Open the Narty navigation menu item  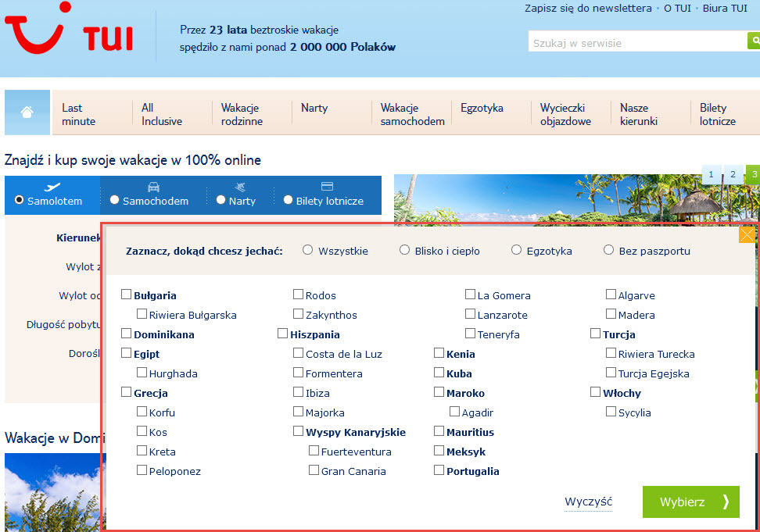(x=314, y=108)
